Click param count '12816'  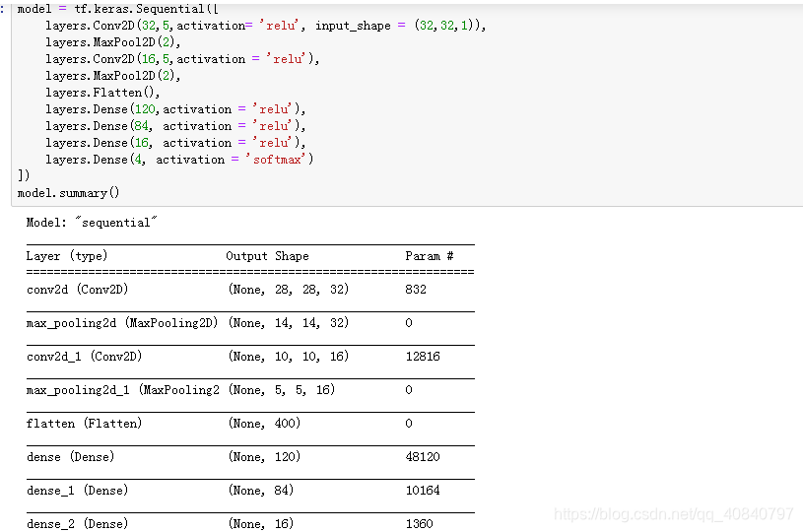pos(423,357)
